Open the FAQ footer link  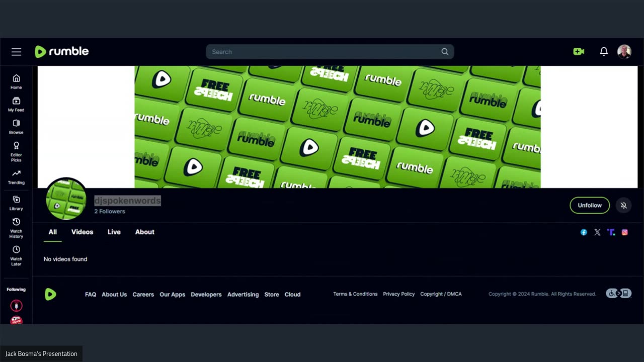pyautogui.click(x=91, y=294)
